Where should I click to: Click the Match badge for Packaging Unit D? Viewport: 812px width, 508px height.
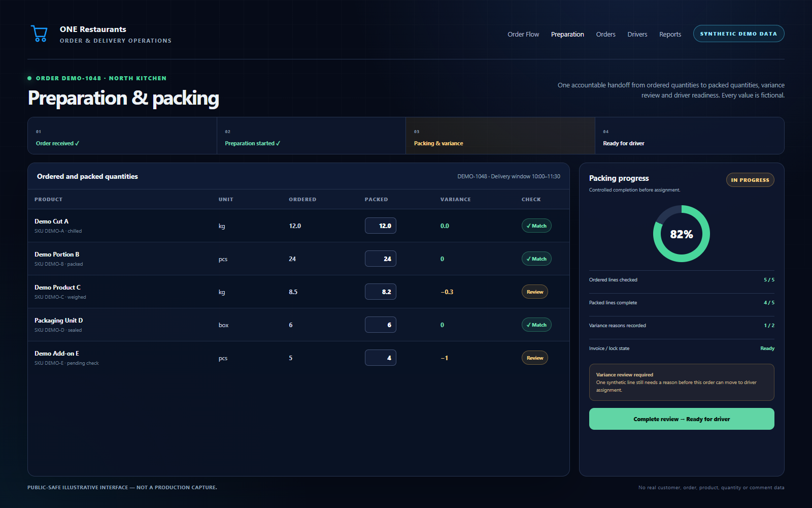(536, 325)
